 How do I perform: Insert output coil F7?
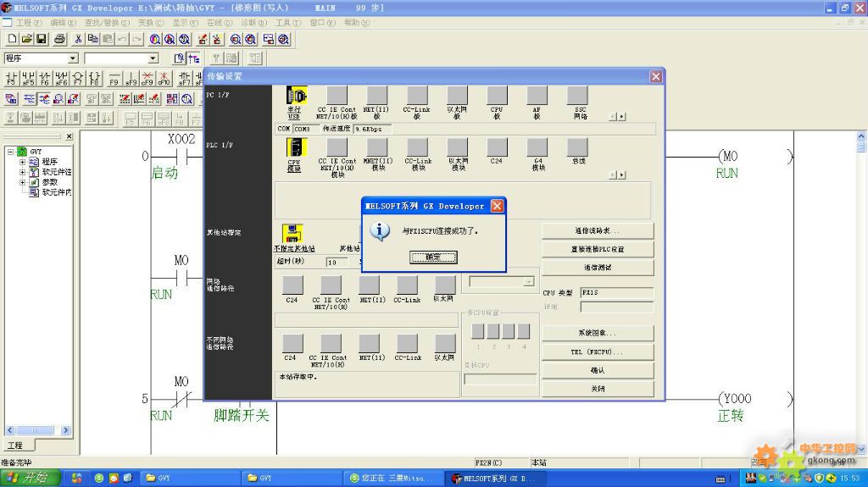78,78
